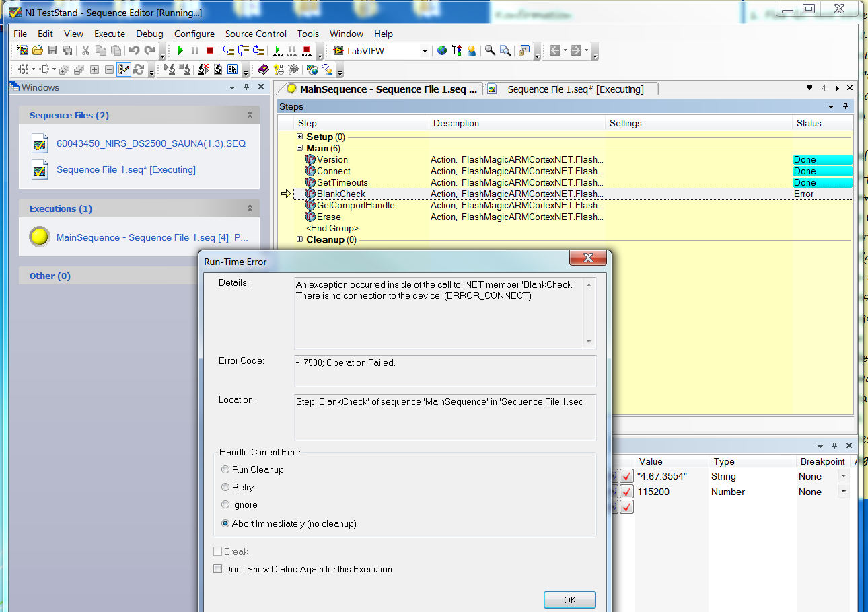Click the Save floppy disk icon
This screenshot has height=612, width=868.
click(x=52, y=50)
